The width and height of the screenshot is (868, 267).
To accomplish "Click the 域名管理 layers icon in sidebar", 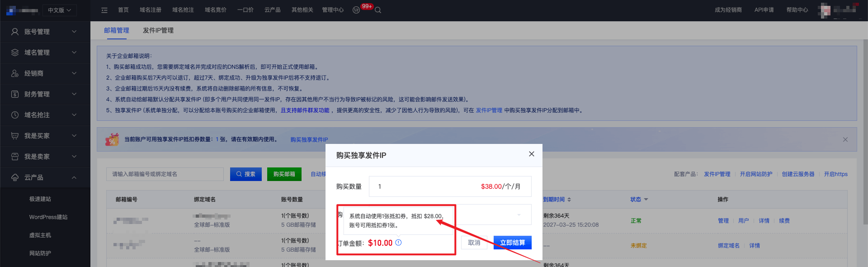I will [x=15, y=52].
